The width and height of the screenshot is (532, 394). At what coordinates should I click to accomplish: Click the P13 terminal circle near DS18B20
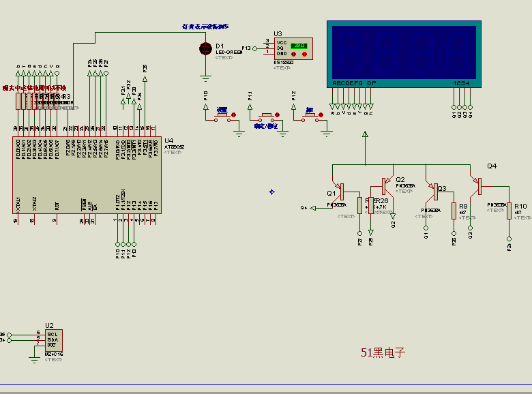(255, 49)
